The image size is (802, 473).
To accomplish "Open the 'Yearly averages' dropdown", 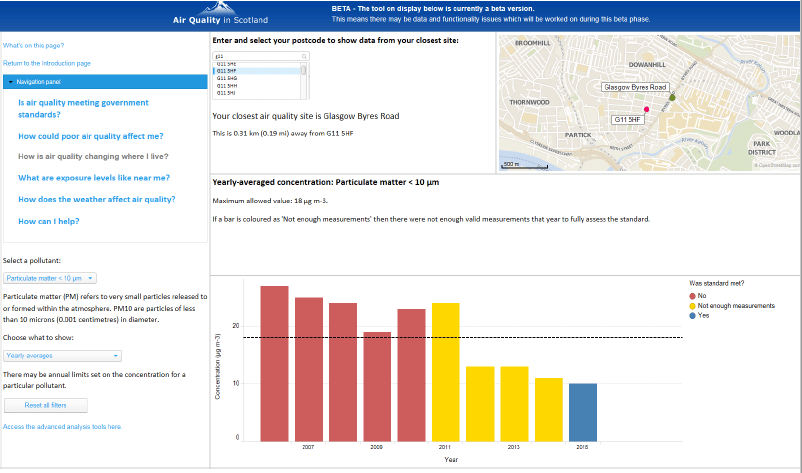I will click(62, 355).
